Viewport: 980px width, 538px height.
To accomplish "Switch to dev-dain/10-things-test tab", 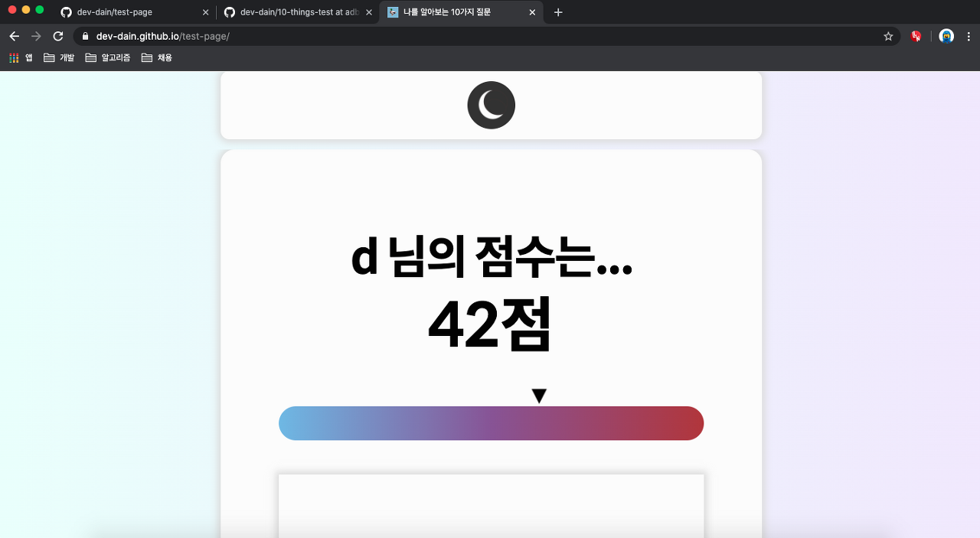I will [x=298, y=12].
